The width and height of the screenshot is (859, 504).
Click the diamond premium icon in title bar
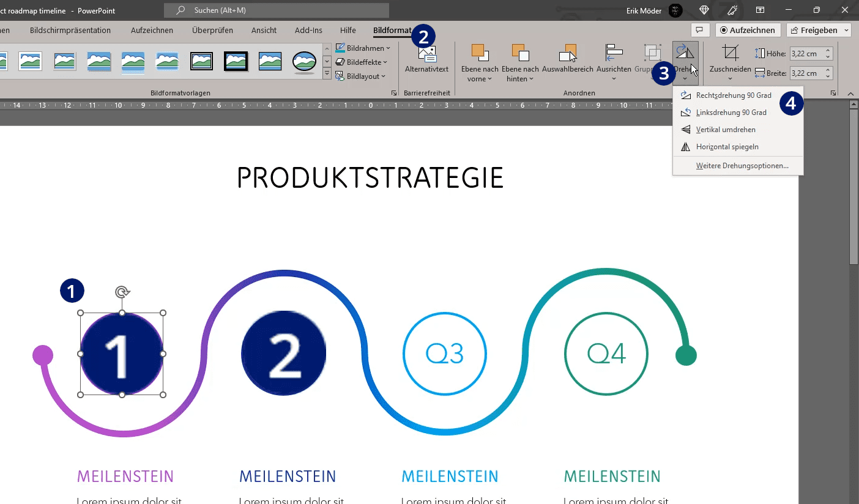point(704,10)
